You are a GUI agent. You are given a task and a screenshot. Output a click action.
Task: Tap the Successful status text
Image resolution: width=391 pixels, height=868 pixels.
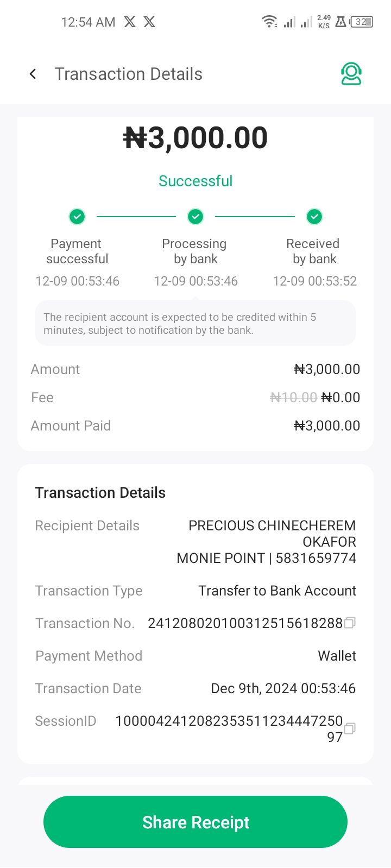click(195, 181)
